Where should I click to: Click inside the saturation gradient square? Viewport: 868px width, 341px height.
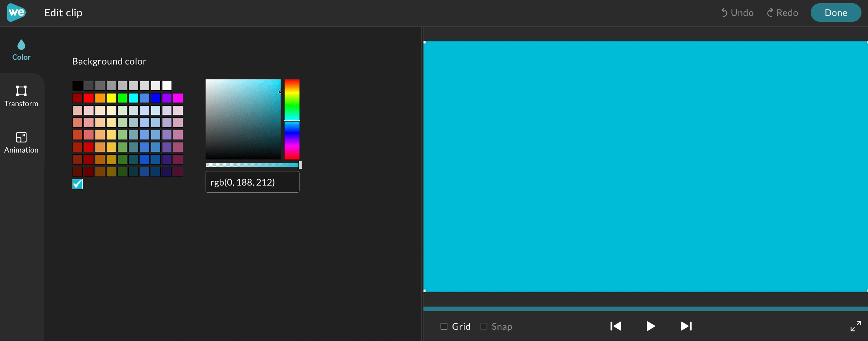pos(243,119)
